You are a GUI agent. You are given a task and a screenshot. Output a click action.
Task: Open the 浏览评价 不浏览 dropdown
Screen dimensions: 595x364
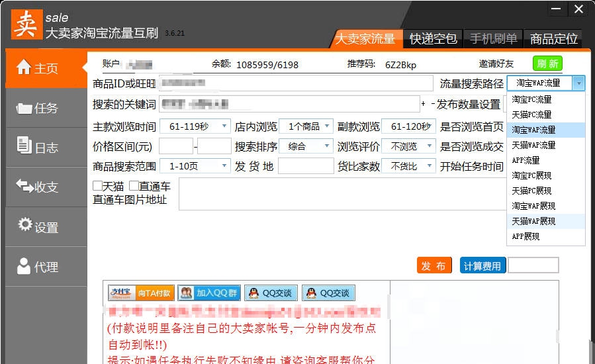(x=408, y=146)
